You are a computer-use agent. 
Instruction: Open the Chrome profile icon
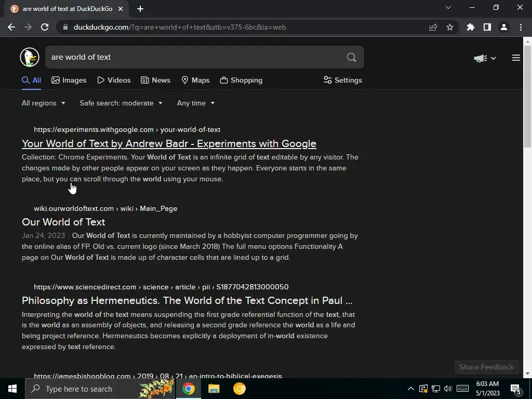pyautogui.click(x=504, y=27)
